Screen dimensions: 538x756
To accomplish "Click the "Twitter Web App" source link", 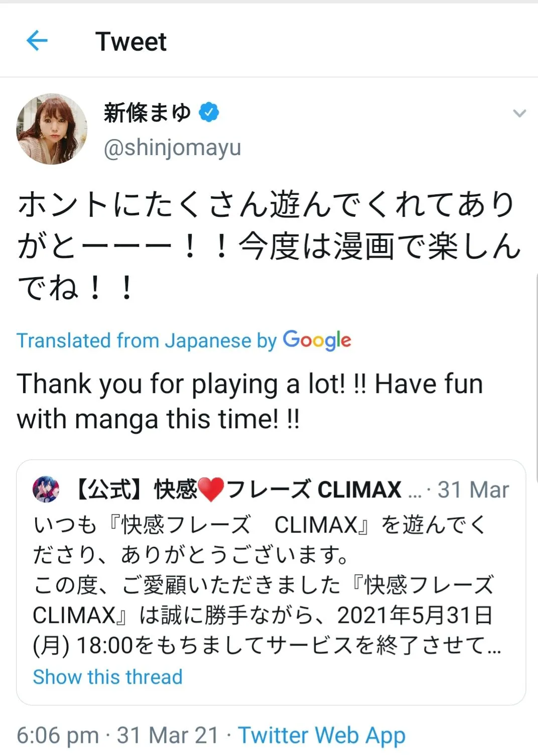I will pyautogui.click(x=321, y=735).
